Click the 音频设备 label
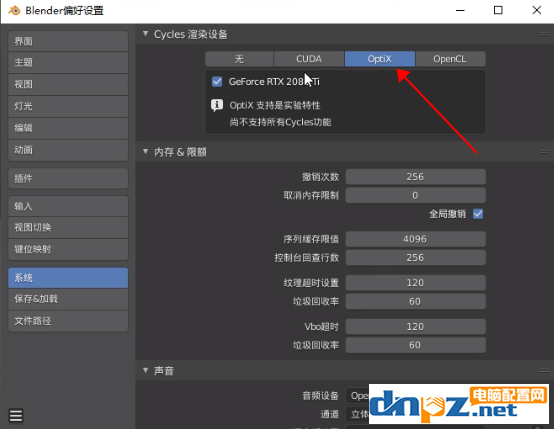The width and height of the screenshot is (554, 429). click(320, 396)
